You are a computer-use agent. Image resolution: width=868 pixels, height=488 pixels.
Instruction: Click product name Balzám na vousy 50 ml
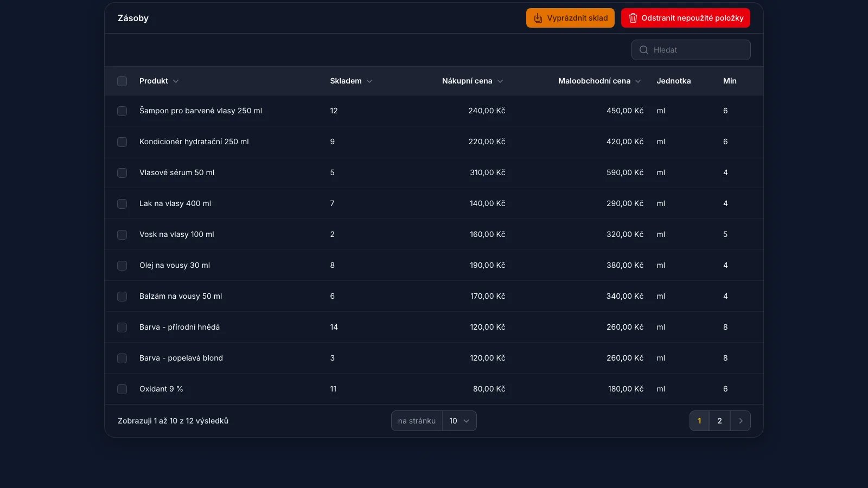point(181,296)
